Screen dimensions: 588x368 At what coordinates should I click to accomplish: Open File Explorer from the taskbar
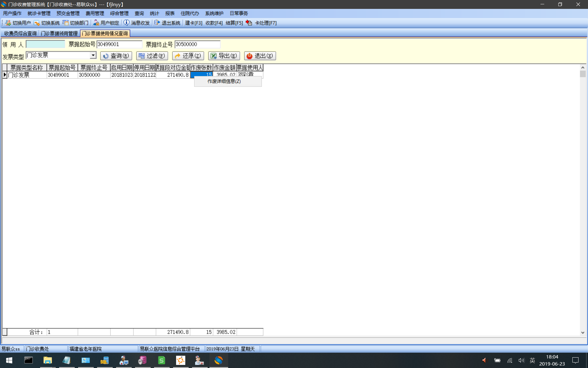click(x=47, y=360)
